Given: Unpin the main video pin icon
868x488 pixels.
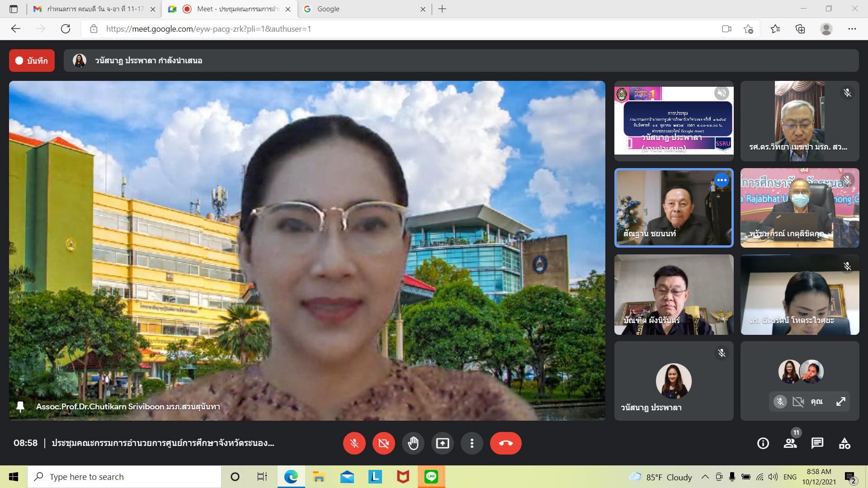Looking at the screenshot, I should 20,406.
